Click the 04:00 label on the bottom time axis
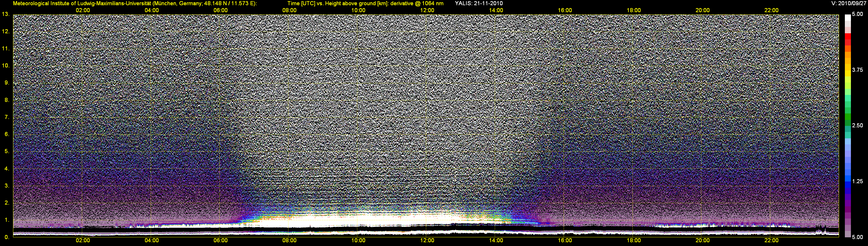The width and height of the screenshot is (868, 246). click(152, 240)
